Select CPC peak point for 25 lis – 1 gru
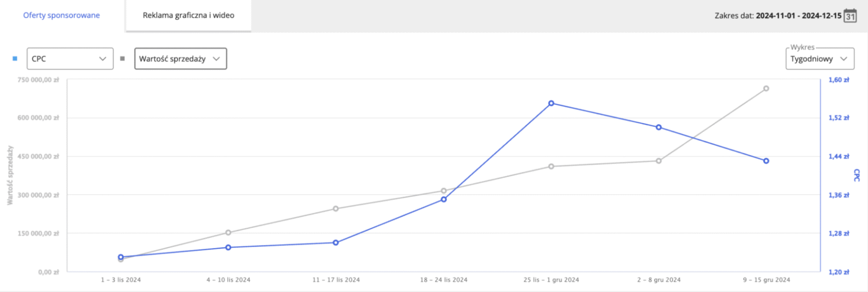The image size is (868, 292). pyautogui.click(x=551, y=103)
